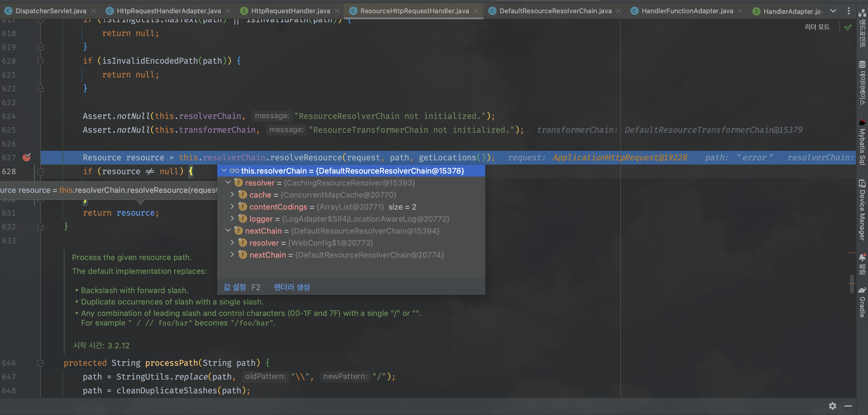Viewport: 868px width, 415px height.
Task: Show hidden tabs dropdown arrow
Action: pyautogui.click(x=833, y=11)
